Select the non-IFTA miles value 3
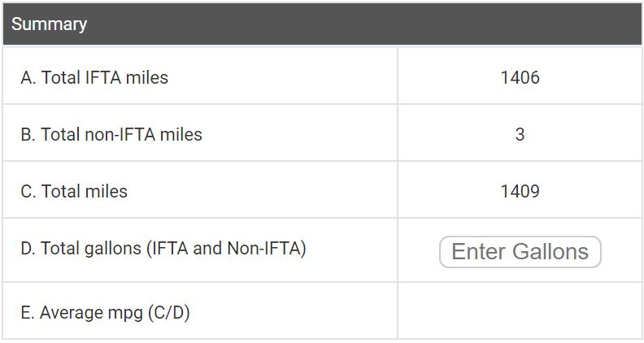Screen dimensions: 644x343 click(520, 135)
